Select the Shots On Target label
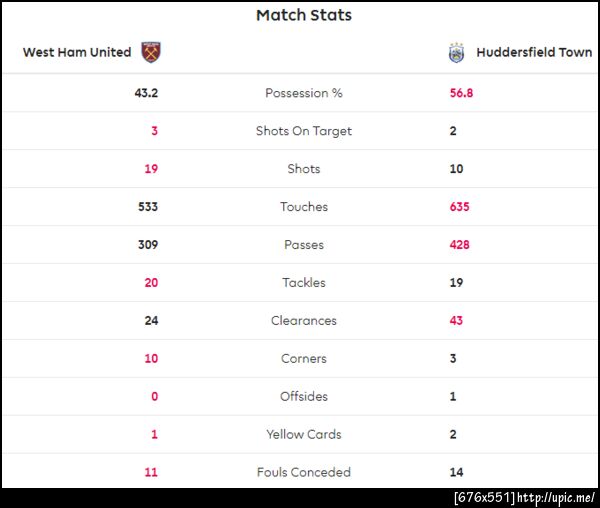 (304, 131)
